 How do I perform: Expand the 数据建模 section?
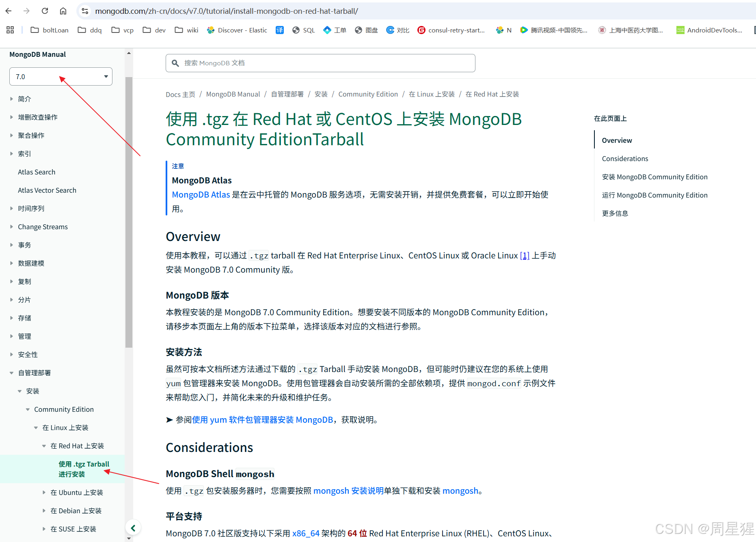12,263
